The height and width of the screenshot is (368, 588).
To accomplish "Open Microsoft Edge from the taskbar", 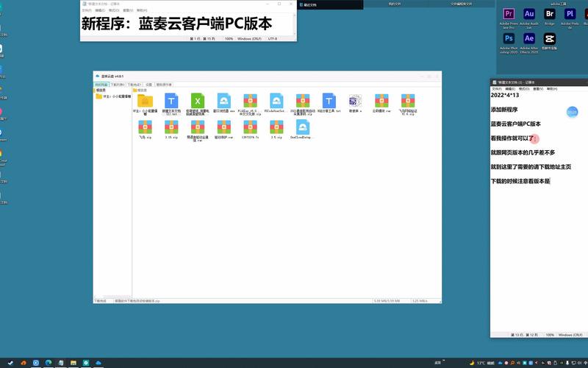I will pos(49,363).
